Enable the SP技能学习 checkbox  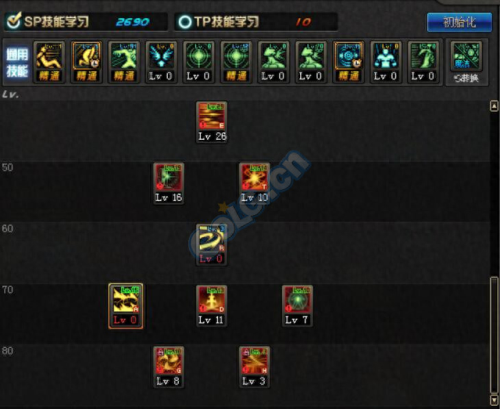click(x=14, y=21)
